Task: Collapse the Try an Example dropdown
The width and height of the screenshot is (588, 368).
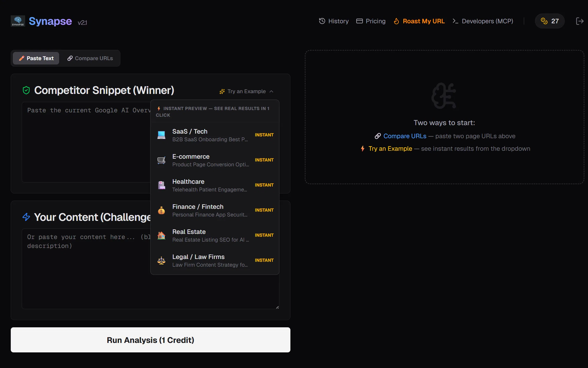Action: [271, 91]
